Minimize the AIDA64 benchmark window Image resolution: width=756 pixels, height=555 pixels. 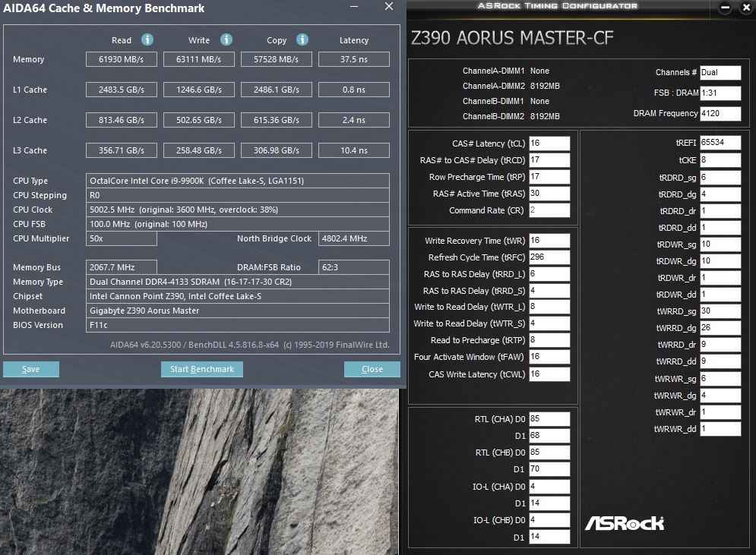(354, 7)
